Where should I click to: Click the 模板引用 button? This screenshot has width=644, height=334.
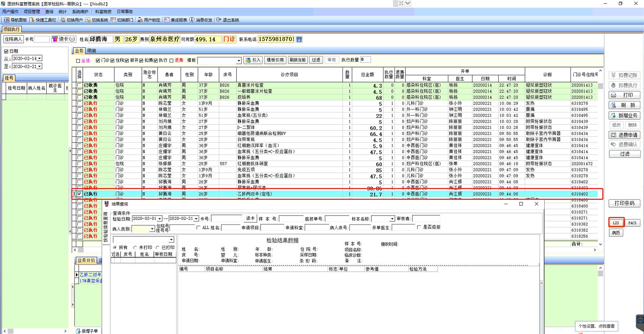pos(275,60)
